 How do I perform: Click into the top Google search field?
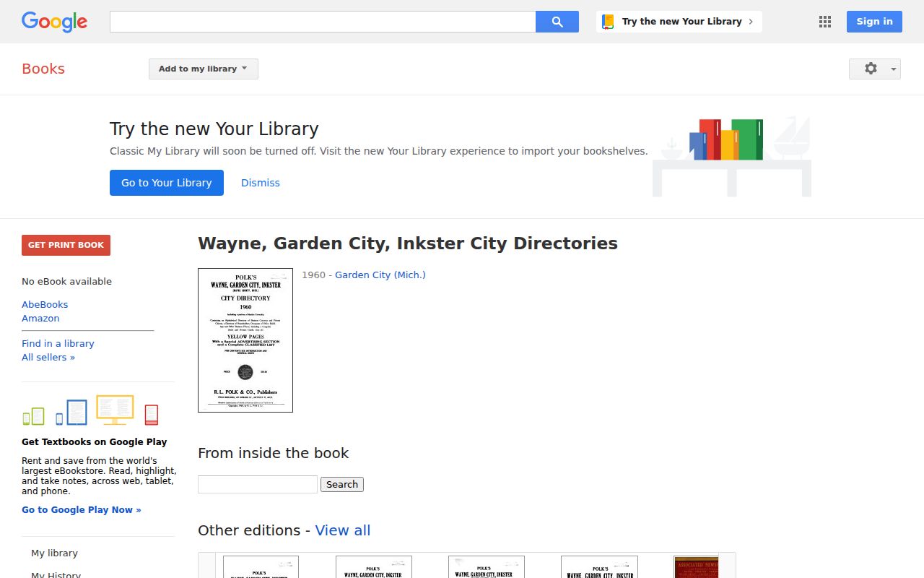coord(323,22)
